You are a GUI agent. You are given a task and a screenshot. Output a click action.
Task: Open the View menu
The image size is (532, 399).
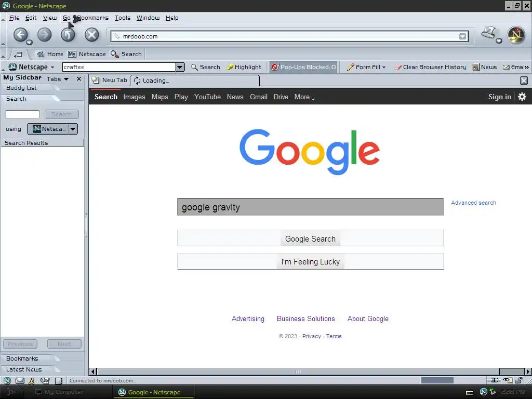[50, 18]
